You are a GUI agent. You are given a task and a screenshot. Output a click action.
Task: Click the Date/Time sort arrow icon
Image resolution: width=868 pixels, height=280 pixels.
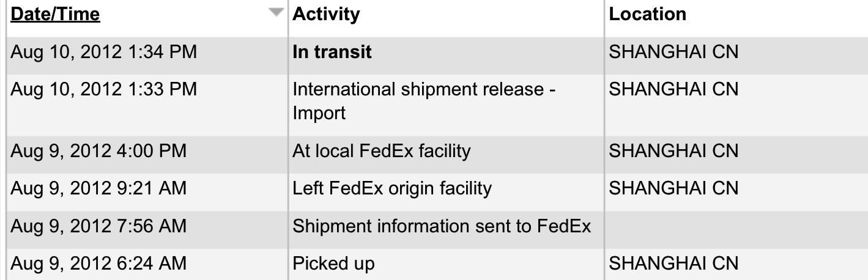(277, 13)
